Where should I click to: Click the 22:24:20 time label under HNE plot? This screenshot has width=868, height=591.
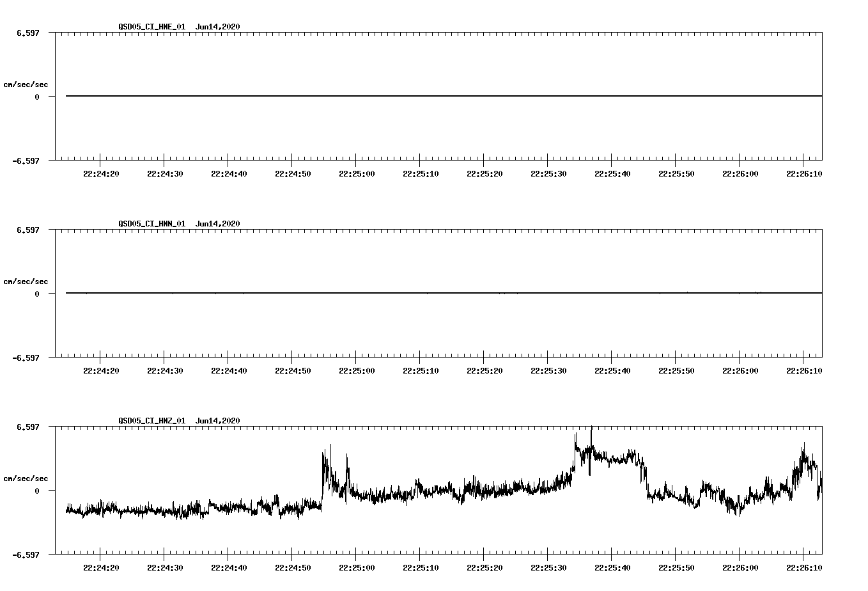pos(101,173)
